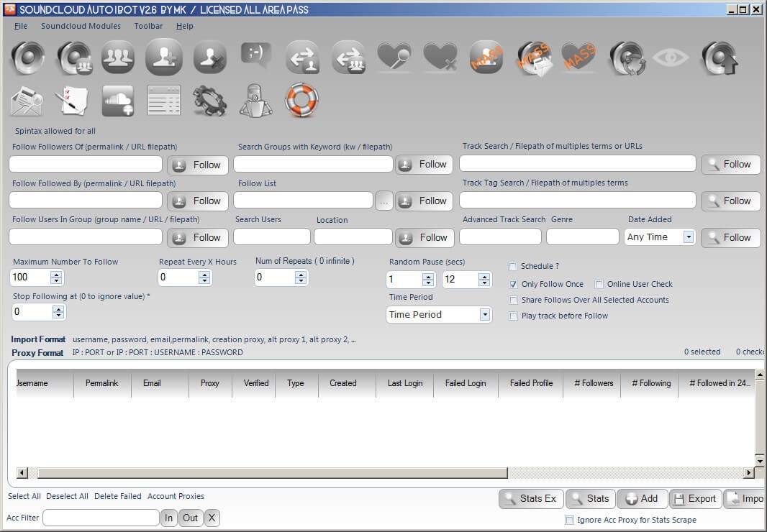Open the table list scheduler icon
The height and width of the screenshot is (532, 767).
[x=164, y=101]
